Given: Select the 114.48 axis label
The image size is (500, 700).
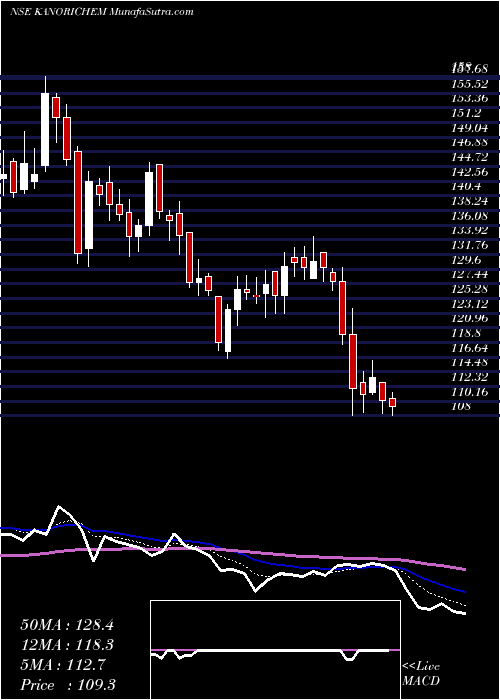Looking at the screenshot, I should click(469, 362).
